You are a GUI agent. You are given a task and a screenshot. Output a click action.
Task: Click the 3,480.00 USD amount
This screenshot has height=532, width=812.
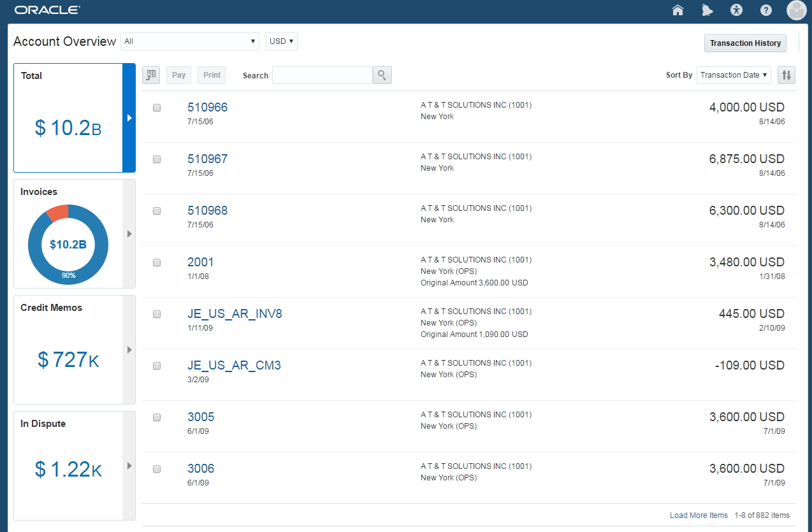[746, 262]
